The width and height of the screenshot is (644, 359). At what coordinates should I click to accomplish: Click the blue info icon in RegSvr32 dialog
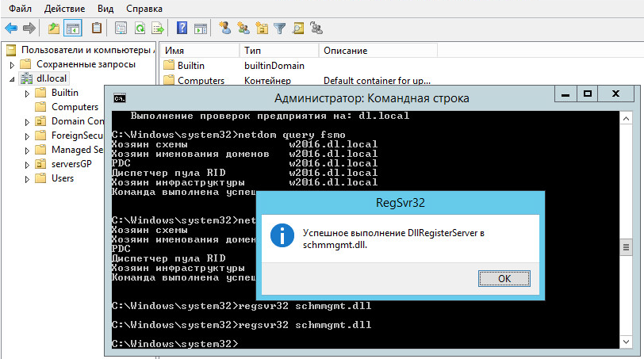point(282,235)
